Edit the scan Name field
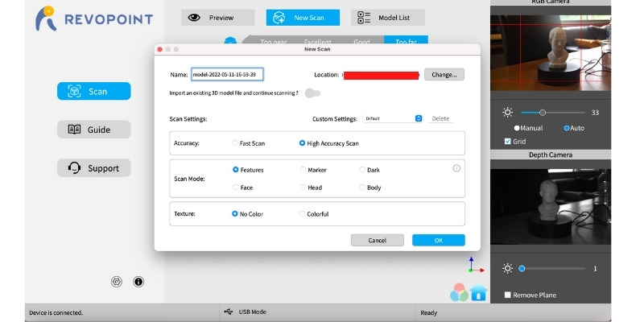Viewport: 644px width, 322px height. coord(227,74)
